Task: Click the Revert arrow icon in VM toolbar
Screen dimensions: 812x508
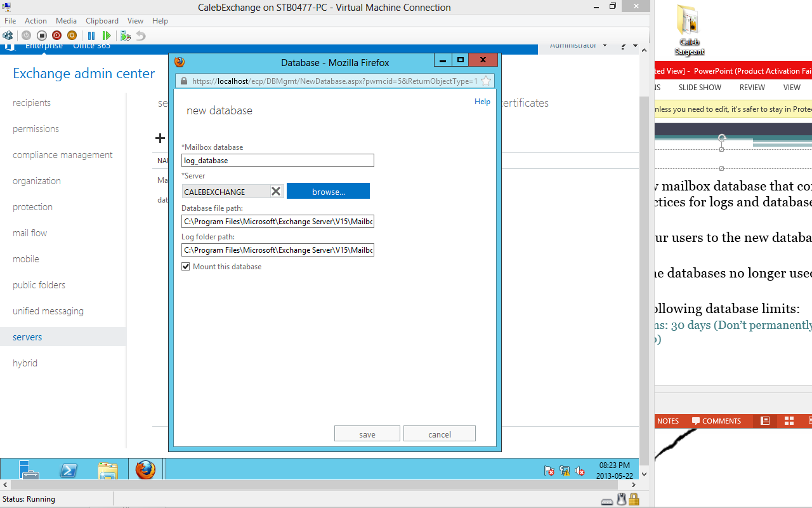Action: click(141, 36)
